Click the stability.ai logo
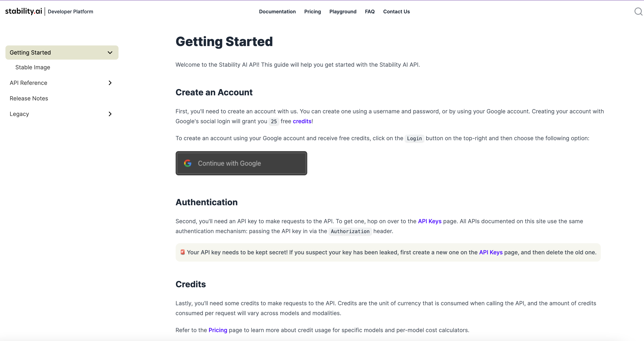 (23, 11)
